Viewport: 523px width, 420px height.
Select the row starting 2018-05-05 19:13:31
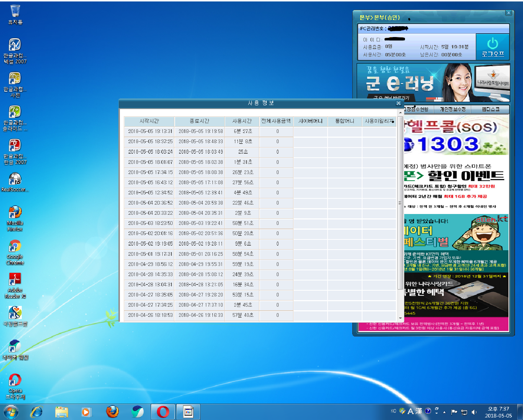click(x=260, y=131)
